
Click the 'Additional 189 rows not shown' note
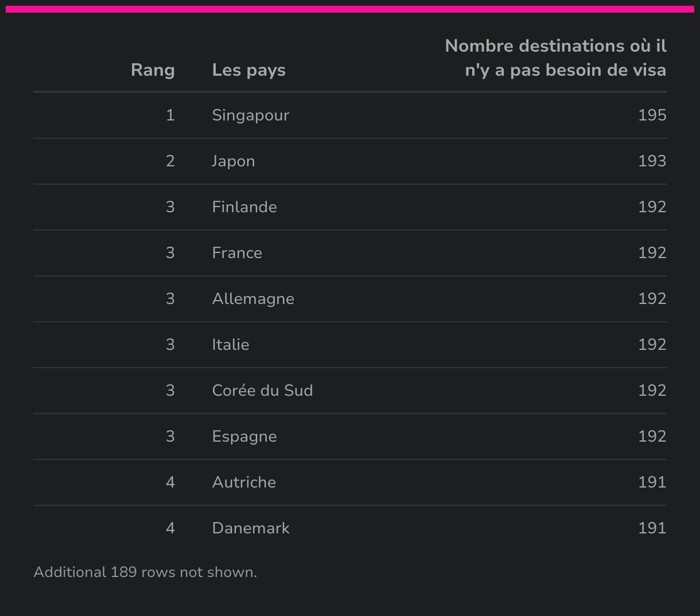pyautogui.click(x=145, y=572)
